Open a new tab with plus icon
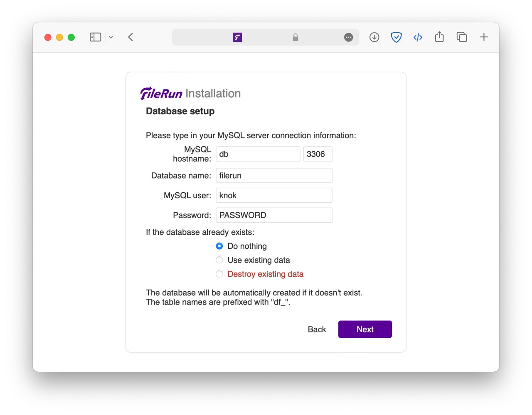This screenshot has width=532, height=415. tap(484, 37)
